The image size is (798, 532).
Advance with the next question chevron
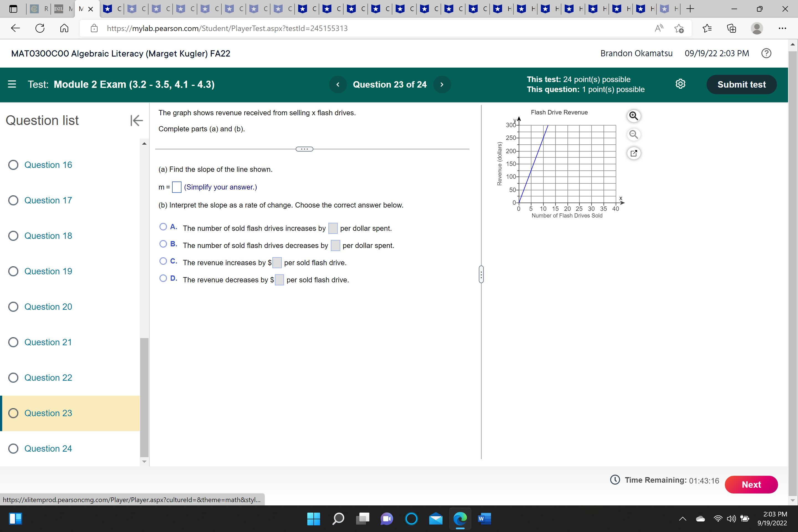click(x=441, y=85)
